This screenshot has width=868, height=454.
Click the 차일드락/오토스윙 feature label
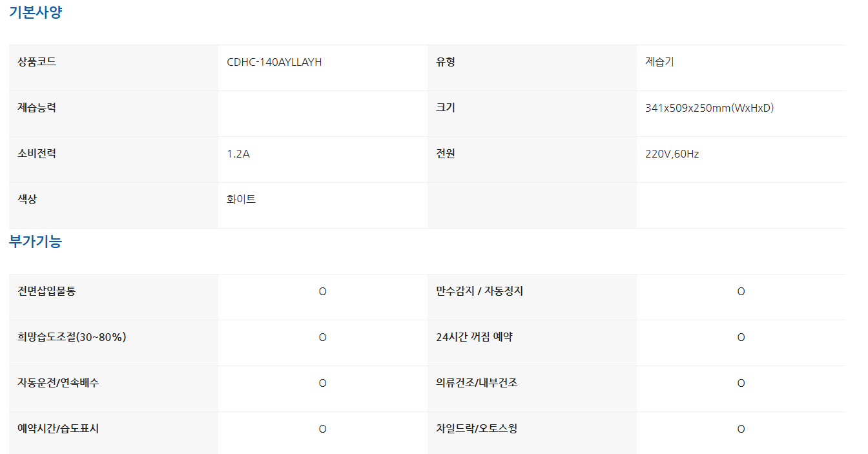(x=477, y=429)
